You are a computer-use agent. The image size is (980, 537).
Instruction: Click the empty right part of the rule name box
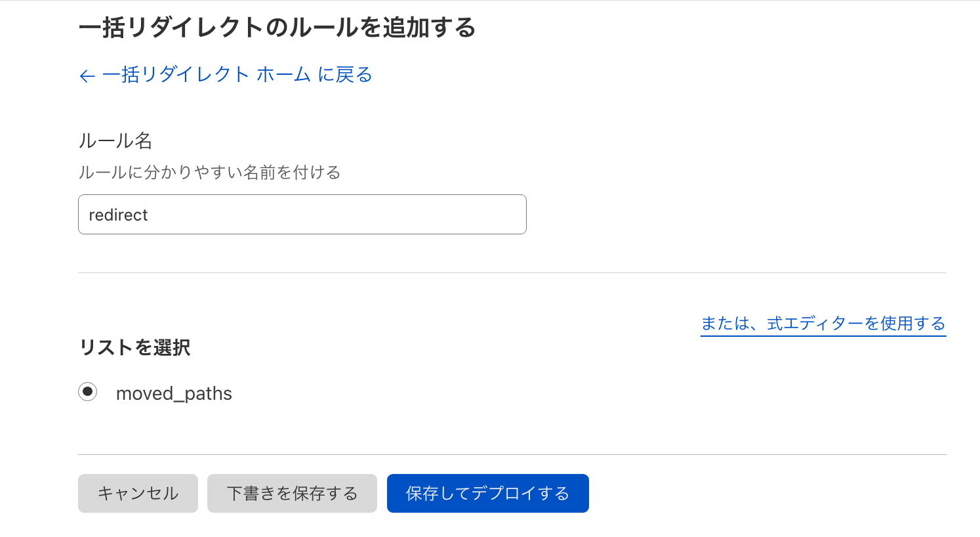[x=394, y=215]
